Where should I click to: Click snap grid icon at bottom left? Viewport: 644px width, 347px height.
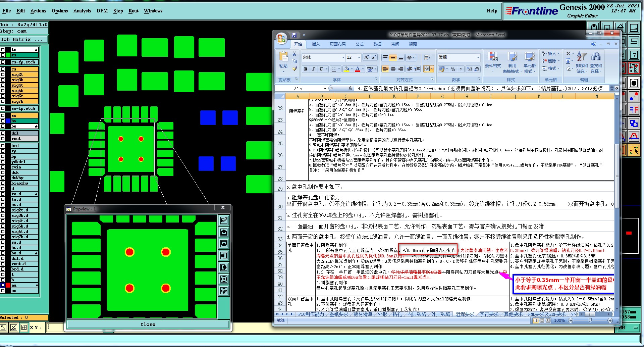pos(24,327)
